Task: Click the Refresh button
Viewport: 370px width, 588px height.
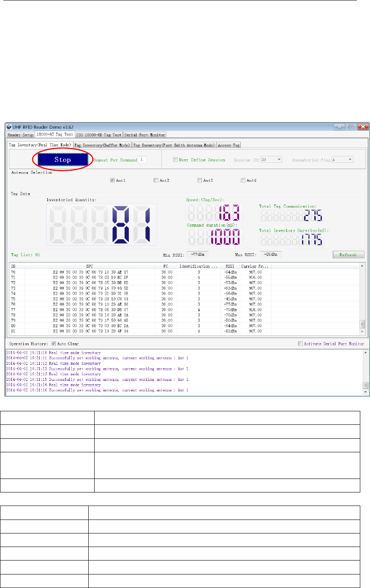Action: [x=348, y=255]
